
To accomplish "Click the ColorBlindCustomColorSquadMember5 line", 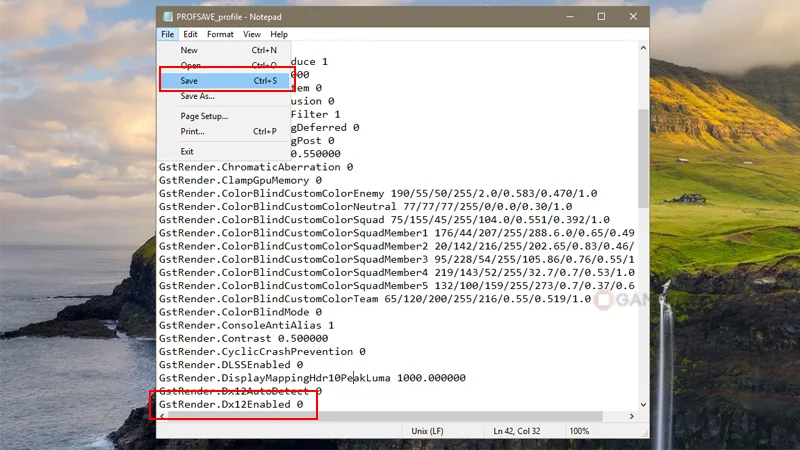I will pyautogui.click(x=396, y=286).
